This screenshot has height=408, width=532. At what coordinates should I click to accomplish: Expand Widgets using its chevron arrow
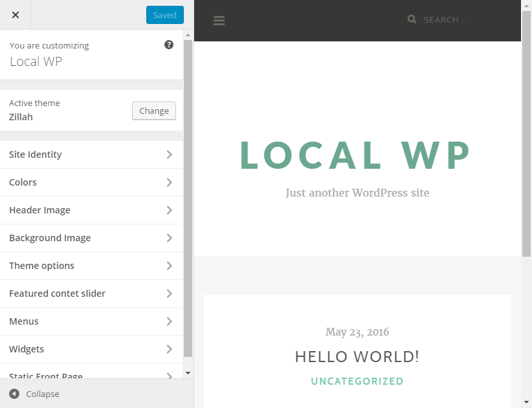click(x=170, y=349)
